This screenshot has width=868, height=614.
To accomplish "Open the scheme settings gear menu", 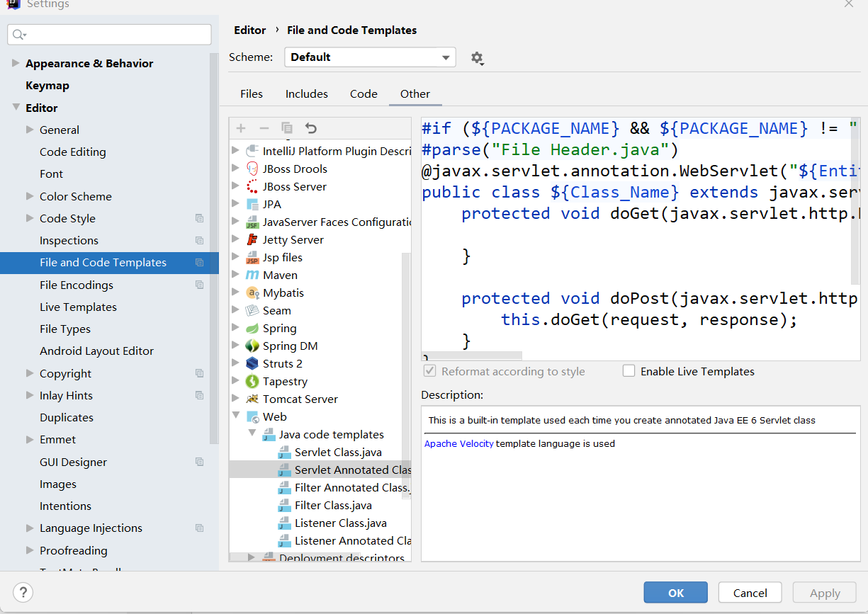I will [x=478, y=58].
